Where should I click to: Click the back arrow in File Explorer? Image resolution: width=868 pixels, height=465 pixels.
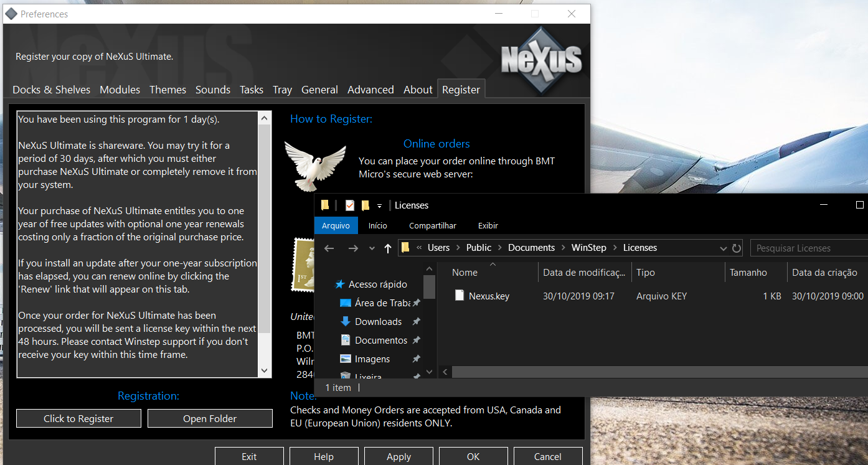tap(329, 248)
